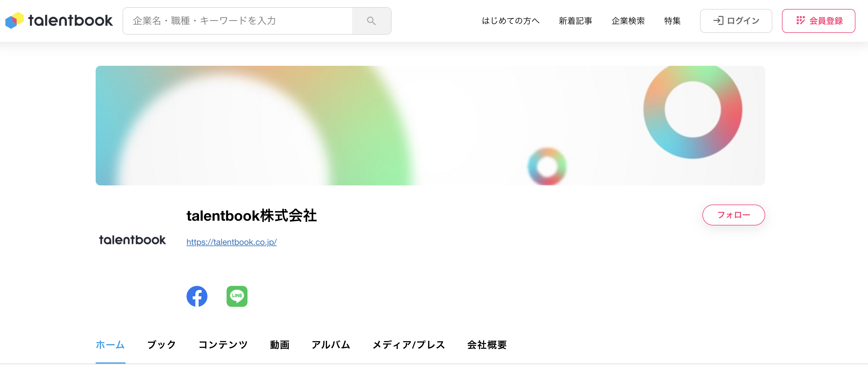This screenshot has width=868, height=372.
Task: Click the 会員登録 register button
Action: [x=818, y=21]
